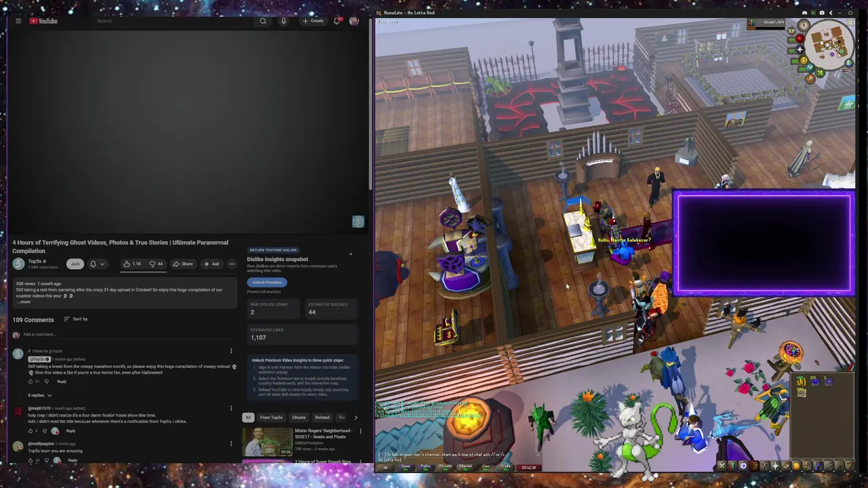Go to the YouTube home logo
The width and height of the screenshot is (868, 488).
[43, 21]
